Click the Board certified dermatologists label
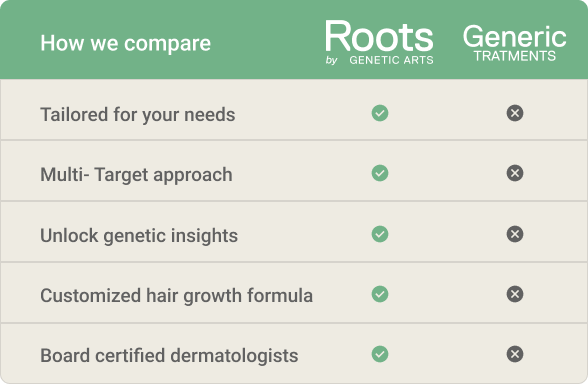 point(169,356)
